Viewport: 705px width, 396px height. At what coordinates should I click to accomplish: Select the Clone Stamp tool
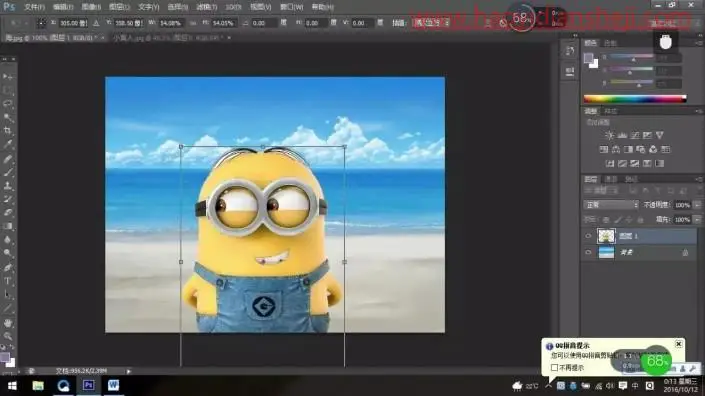coord(8,186)
